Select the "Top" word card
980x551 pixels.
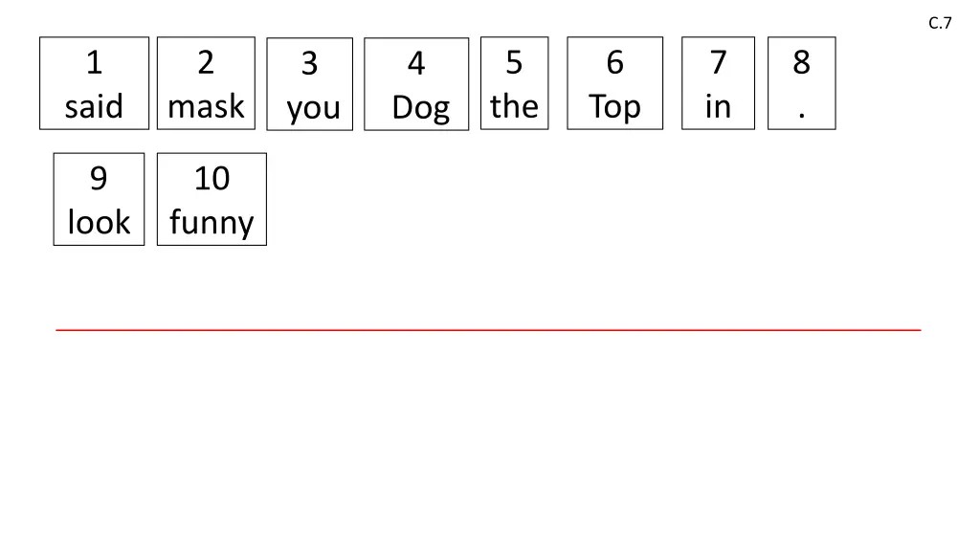[614, 83]
